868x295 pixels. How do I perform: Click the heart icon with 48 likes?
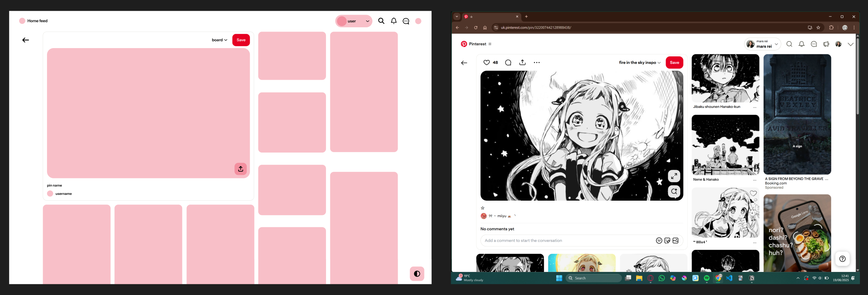(487, 62)
